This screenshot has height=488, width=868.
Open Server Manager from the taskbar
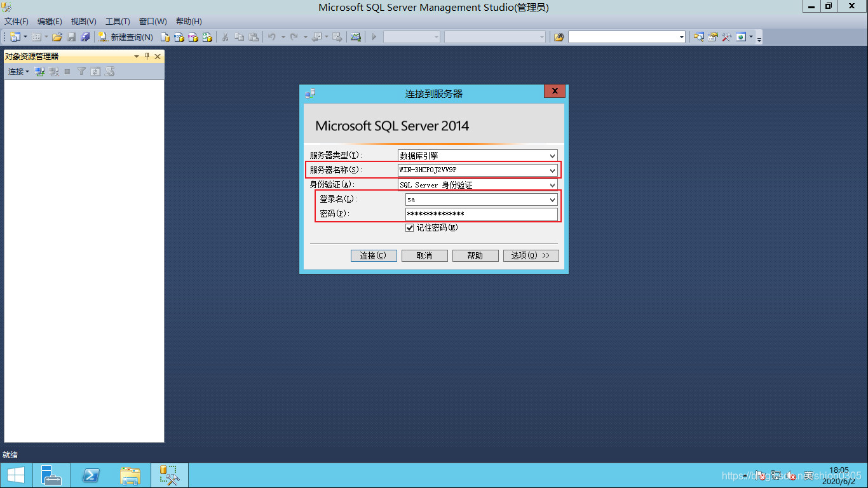tap(51, 475)
